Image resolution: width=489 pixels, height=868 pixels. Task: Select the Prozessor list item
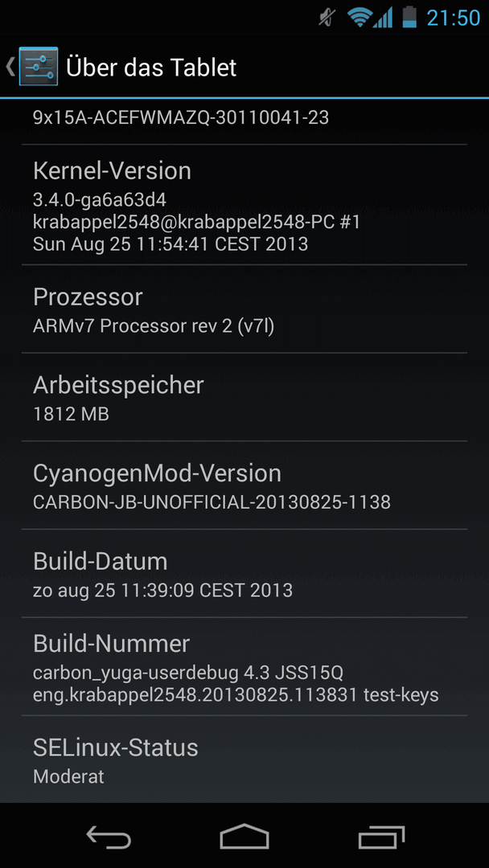[244, 309]
